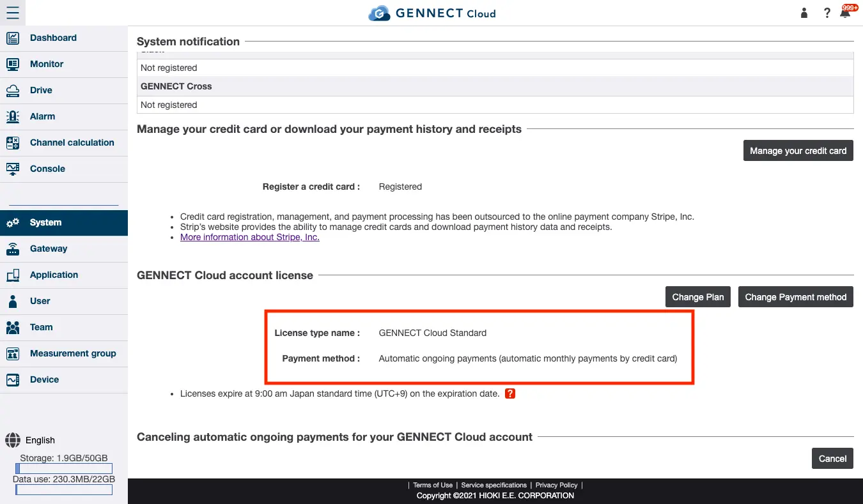
Task: Open account profile icon in header
Action: (x=805, y=13)
